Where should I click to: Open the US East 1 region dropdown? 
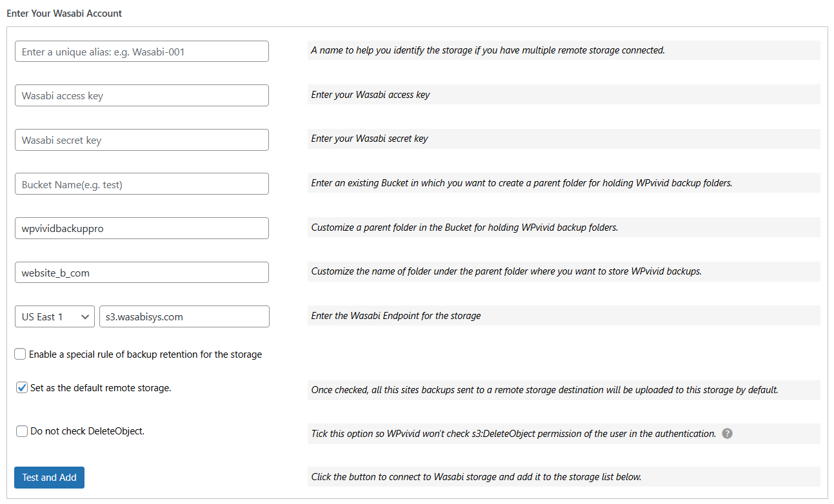(x=55, y=316)
